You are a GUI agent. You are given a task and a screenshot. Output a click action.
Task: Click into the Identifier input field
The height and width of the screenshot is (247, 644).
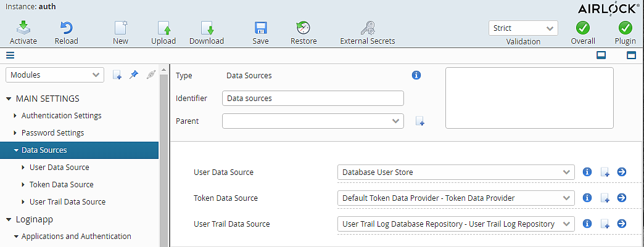point(313,99)
